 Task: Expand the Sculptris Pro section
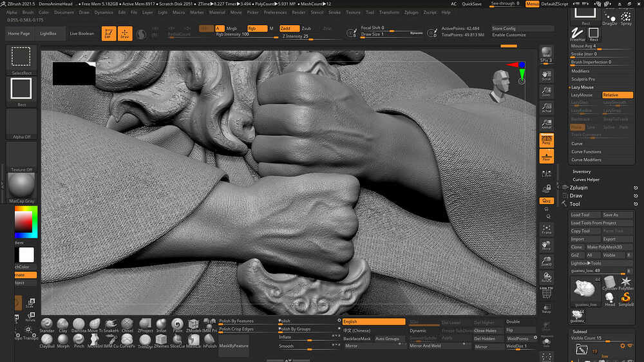583,79
